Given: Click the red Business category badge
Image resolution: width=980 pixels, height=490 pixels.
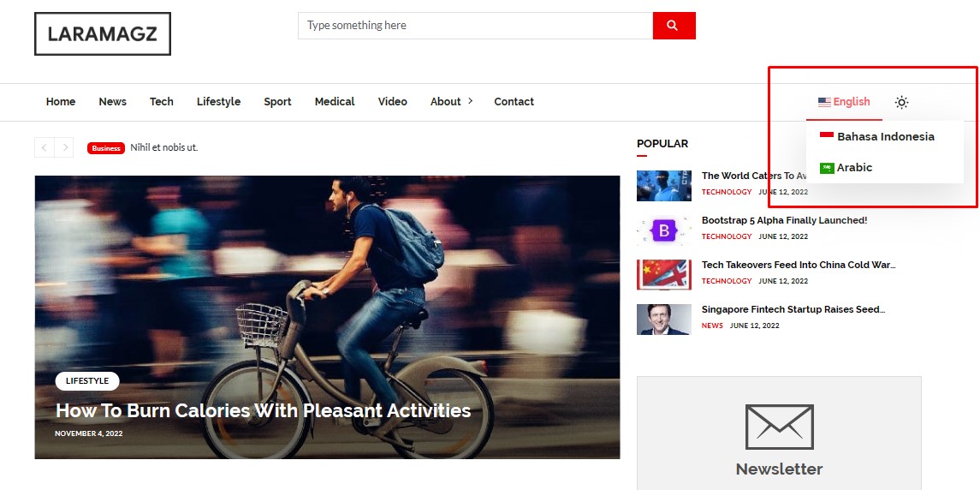Looking at the screenshot, I should pyautogui.click(x=106, y=148).
